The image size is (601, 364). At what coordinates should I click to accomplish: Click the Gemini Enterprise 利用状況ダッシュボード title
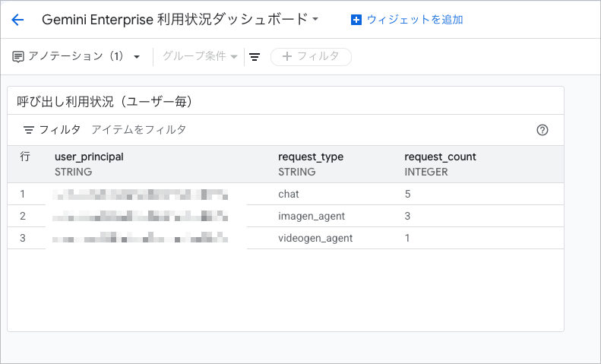[x=175, y=19]
